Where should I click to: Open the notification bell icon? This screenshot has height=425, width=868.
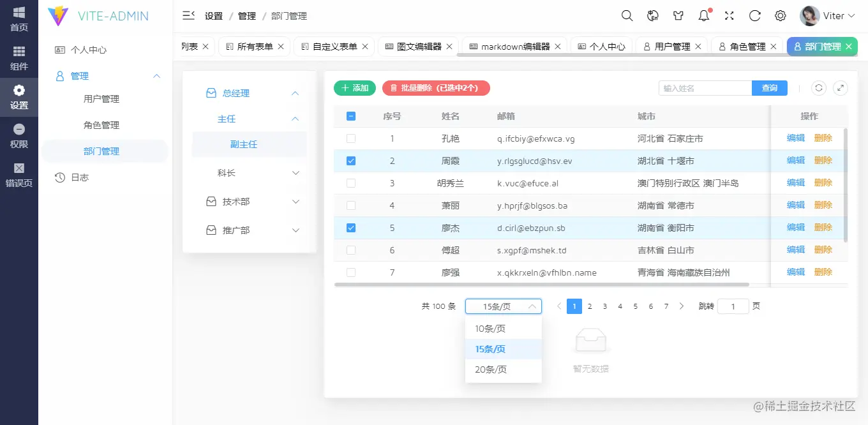703,15
